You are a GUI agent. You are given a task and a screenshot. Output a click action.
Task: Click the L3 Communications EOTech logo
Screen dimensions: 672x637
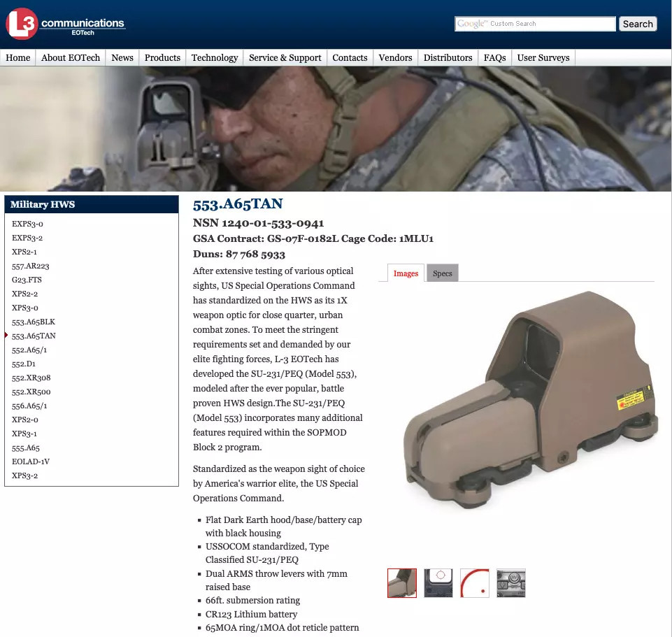point(65,24)
